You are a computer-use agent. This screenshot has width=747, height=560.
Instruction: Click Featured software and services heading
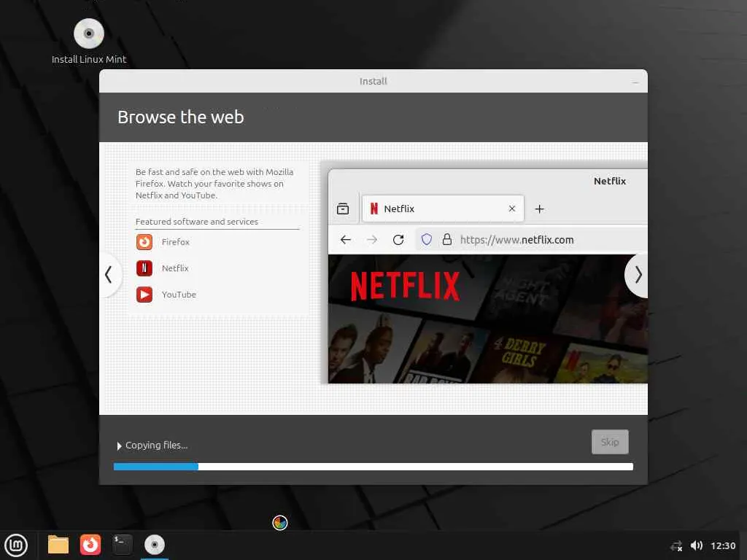(x=197, y=222)
